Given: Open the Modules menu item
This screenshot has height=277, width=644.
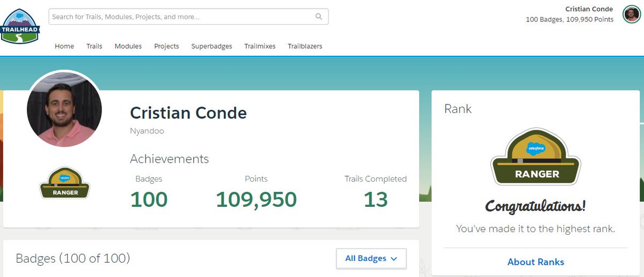Looking at the screenshot, I should click(128, 46).
